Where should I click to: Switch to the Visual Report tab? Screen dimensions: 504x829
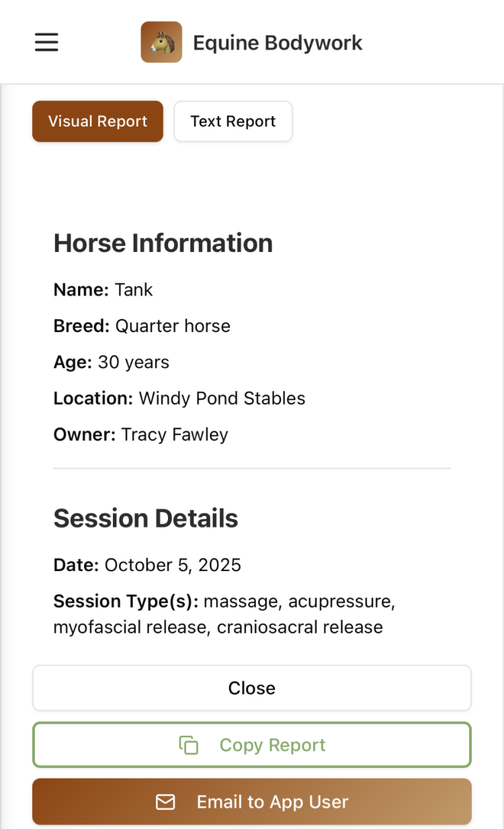(98, 121)
